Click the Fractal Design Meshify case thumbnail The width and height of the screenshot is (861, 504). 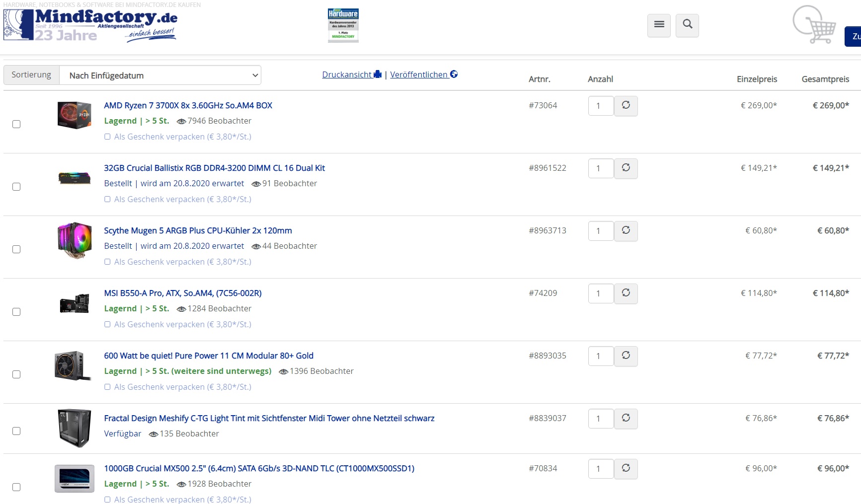pos(75,428)
